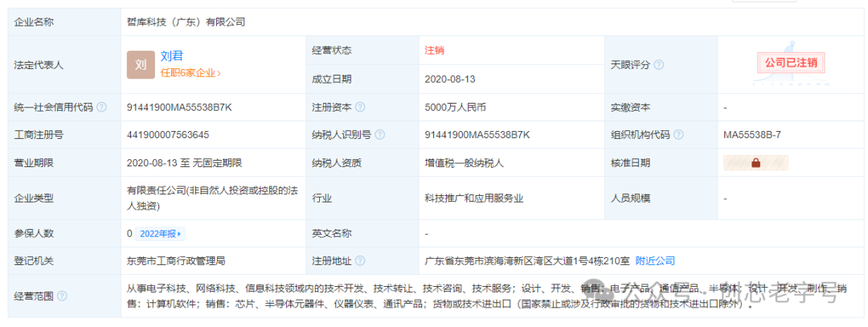Click the 英文名称 label
Viewport: 868px width, 327px height.
click(332, 234)
